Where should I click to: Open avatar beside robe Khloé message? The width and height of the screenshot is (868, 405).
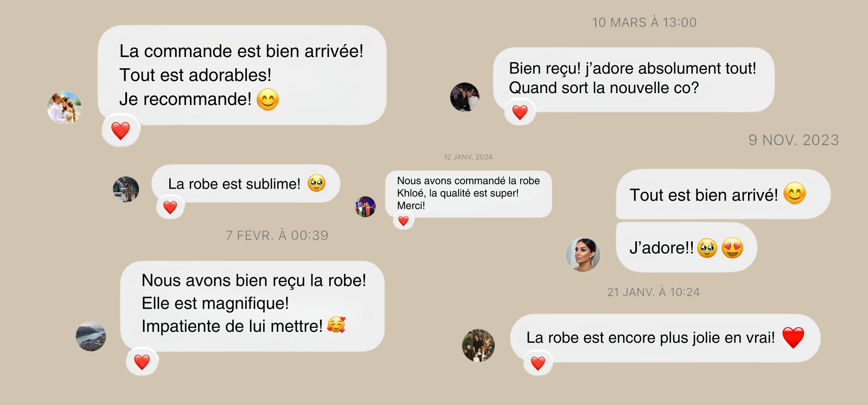(x=366, y=207)
